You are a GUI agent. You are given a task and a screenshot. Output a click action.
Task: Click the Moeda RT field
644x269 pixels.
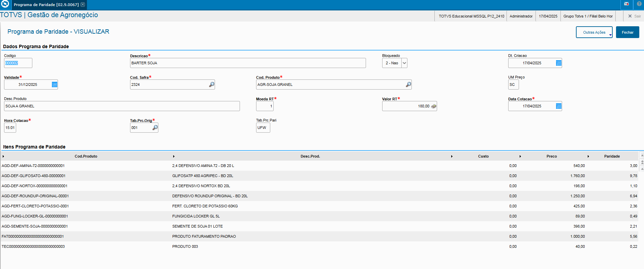[x=265, y=106]
